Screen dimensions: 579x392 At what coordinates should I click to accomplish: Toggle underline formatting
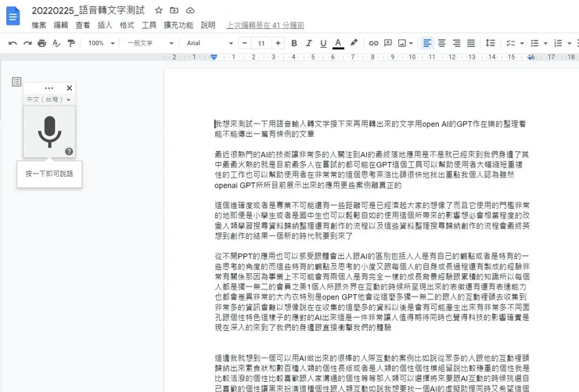323,43
